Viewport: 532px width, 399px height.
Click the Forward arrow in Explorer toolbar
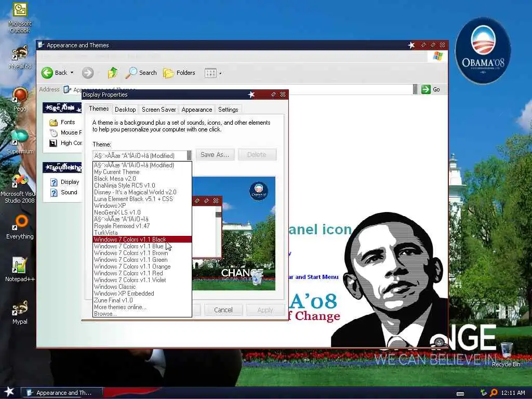click(x=87, y=73)
